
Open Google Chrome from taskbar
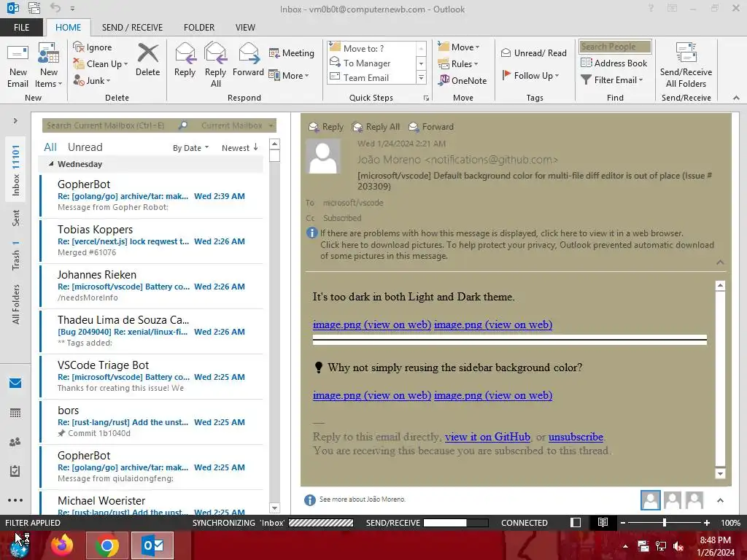pyautogui.click(x=107, y=545)
